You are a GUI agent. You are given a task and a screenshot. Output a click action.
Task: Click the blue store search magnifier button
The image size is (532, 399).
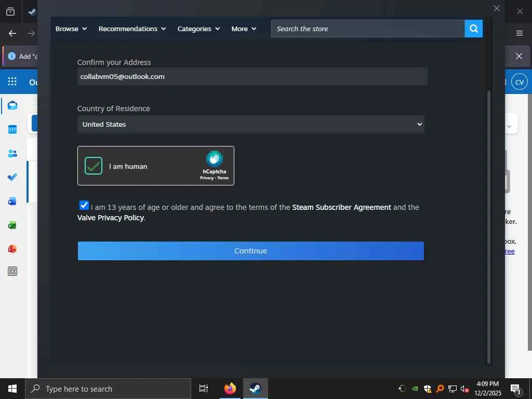pos(473,29)
